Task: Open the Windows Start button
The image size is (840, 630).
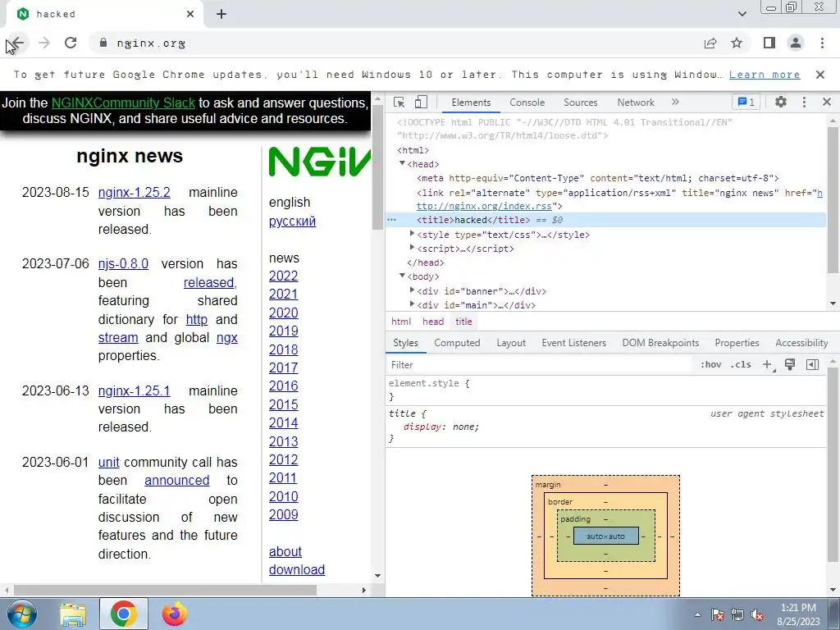Action: point(21,614)
